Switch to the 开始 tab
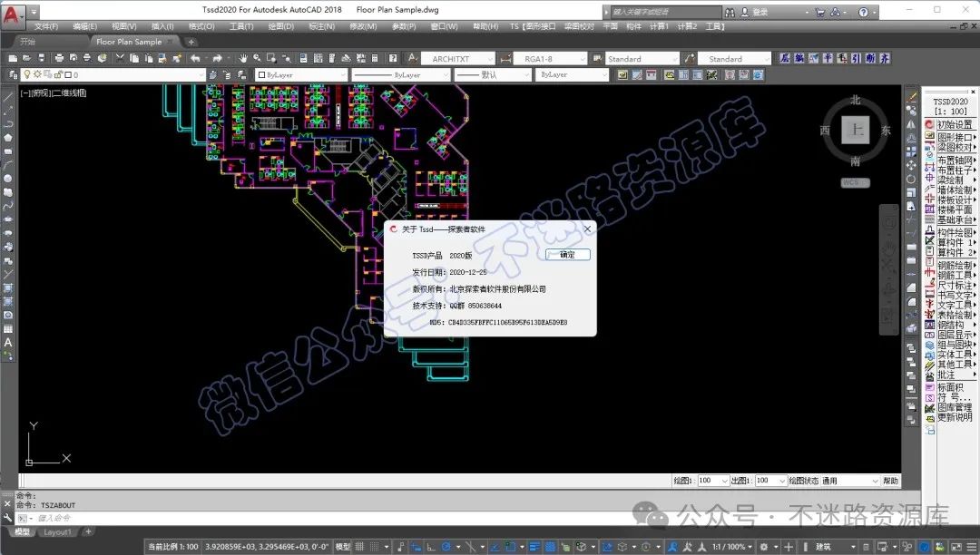The width and height of the screenshot is (980, 555). click(x=27, y=42)
